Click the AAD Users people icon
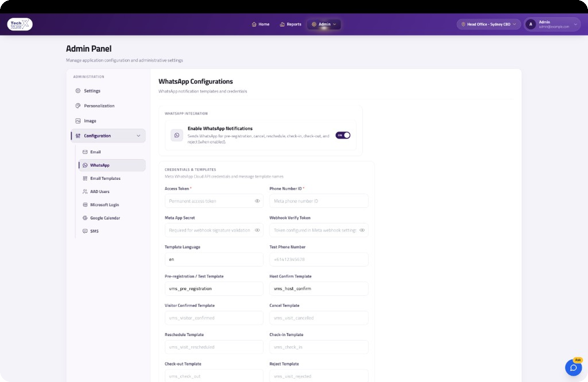This screenshot has width=588, height=382. 85,192
